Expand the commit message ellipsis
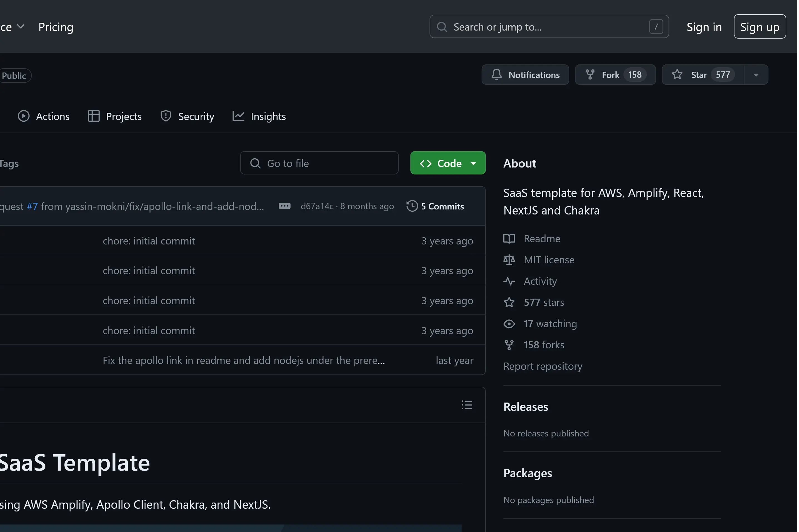Screen dimensions: 799x532 tap(284, 206)
